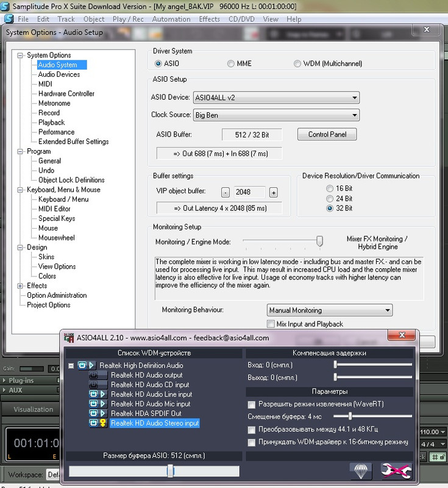Screen dimensions: 448x488
Task: Select Metronome in options tree
Action: click(x=54, y=103)
